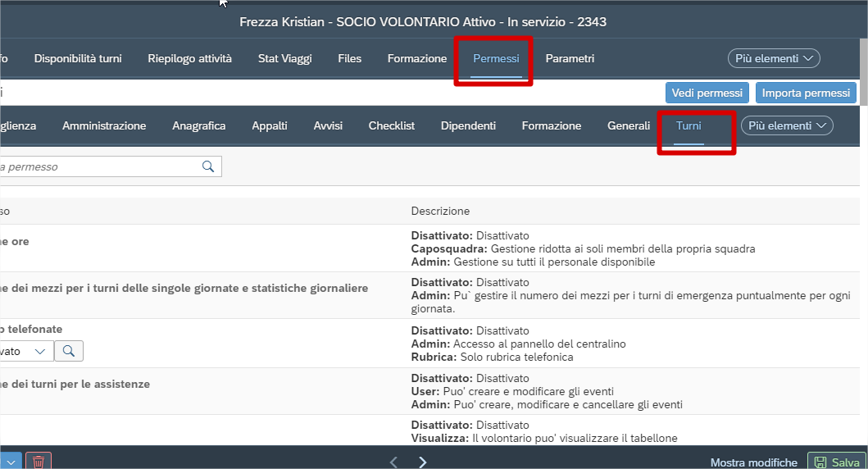Focus the permesso search input field

[x=100, y=166]
